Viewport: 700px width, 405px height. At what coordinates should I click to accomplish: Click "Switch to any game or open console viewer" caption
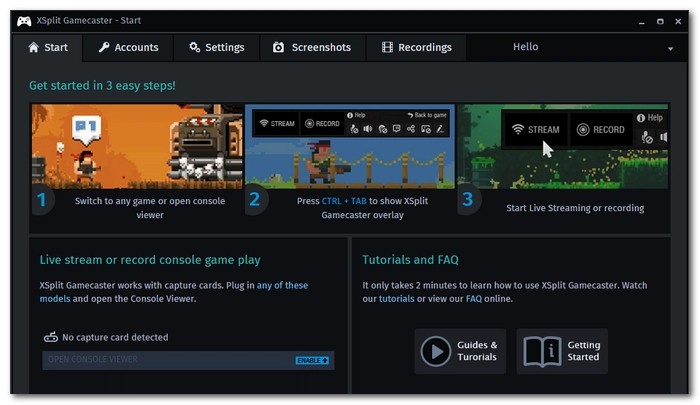[150, 208]
